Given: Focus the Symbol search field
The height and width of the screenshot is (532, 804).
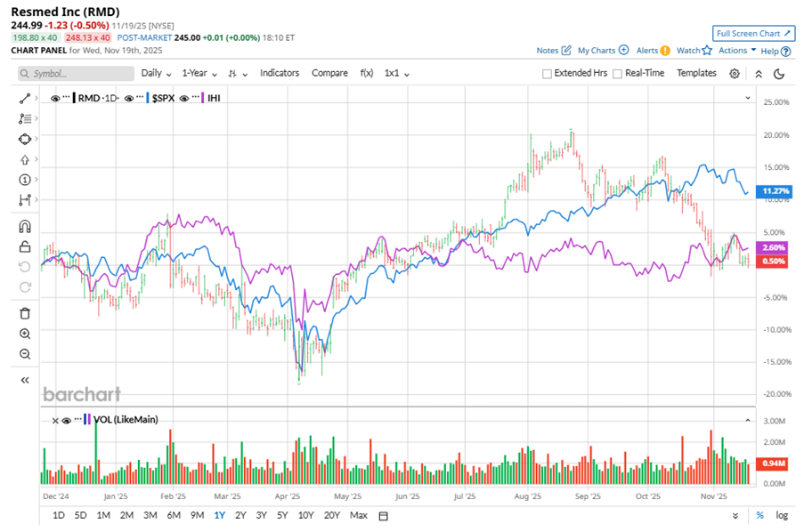Looking at the screenshot, I should [76, 74].
